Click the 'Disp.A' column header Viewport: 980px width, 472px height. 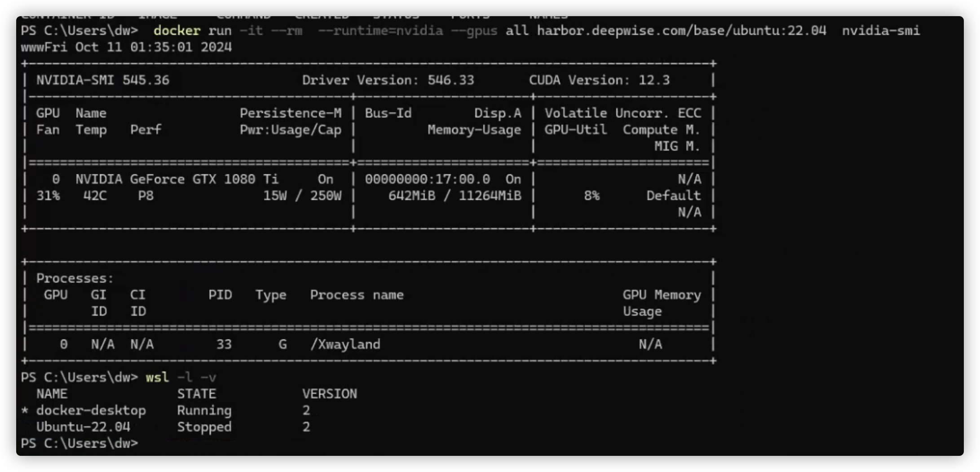coord(498,113)
